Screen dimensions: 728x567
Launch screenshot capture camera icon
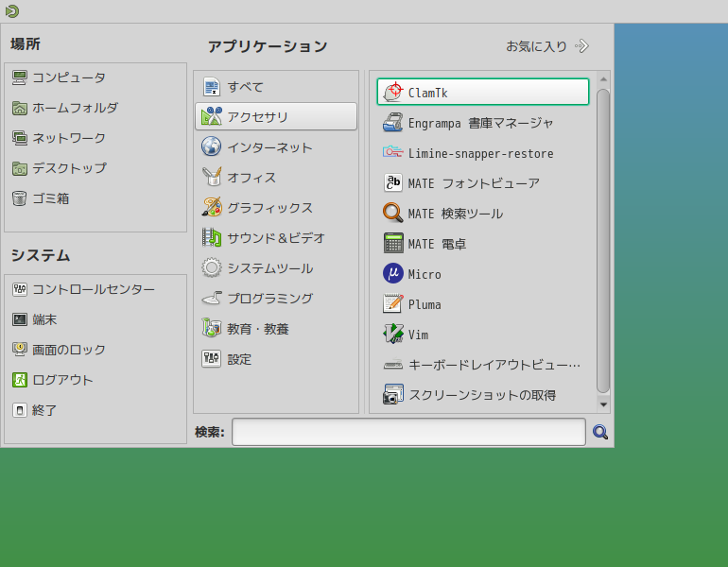pos(392,394)
